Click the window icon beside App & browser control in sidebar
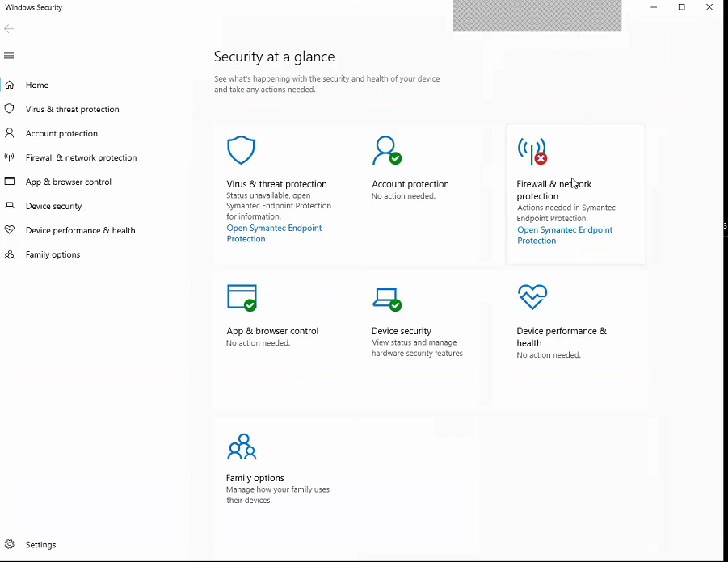This screenshot has height=562, width=728. click(9, 181)
